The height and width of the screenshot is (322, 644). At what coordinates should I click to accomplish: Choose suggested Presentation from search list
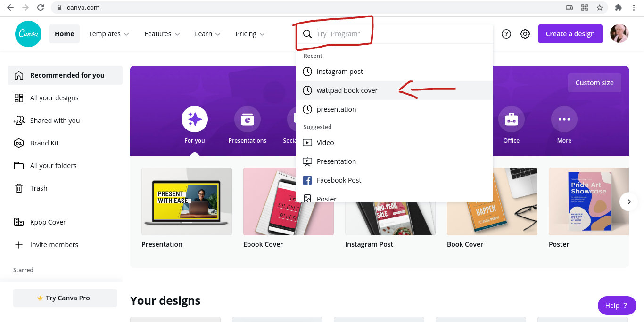coord(395,161)
